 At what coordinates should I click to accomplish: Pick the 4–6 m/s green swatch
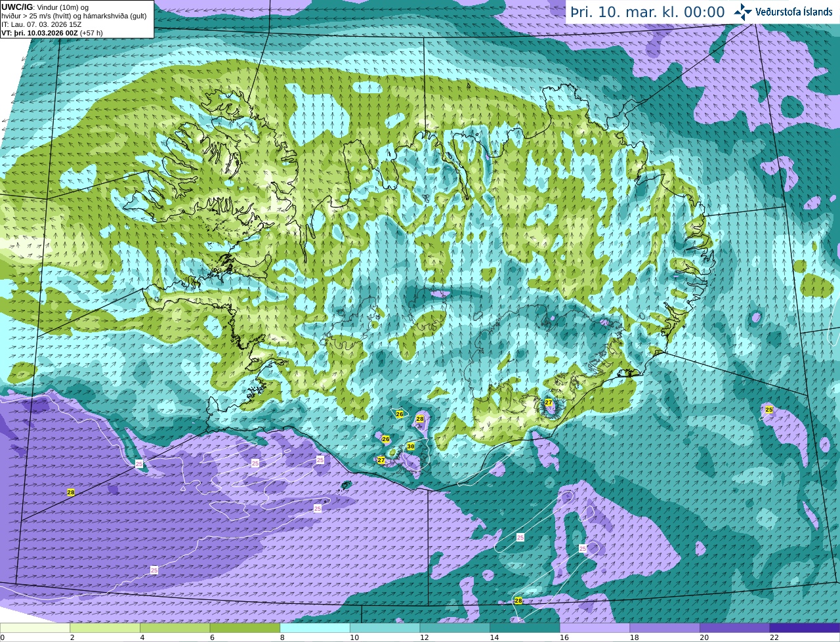tap(175, 628)
